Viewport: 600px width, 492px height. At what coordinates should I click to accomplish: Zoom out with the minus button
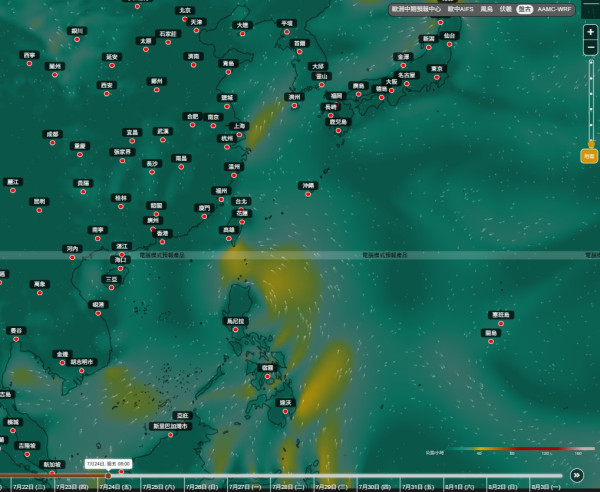(590, 48)
